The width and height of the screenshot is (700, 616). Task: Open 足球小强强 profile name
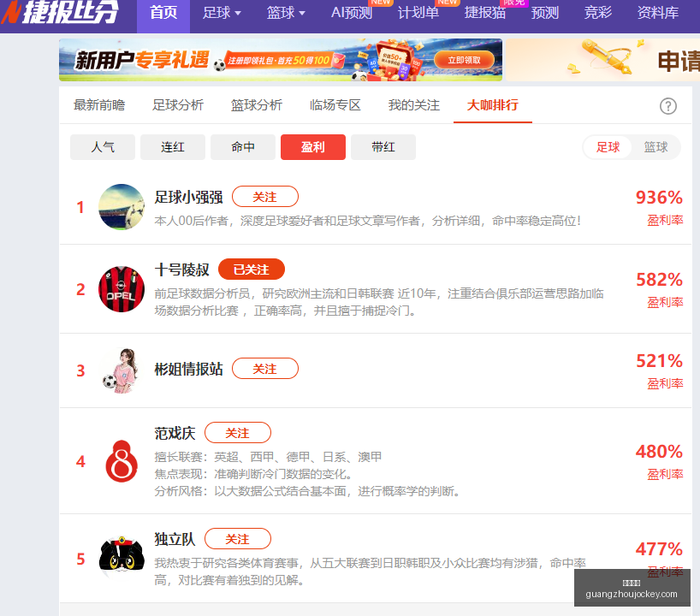(188, 197)
